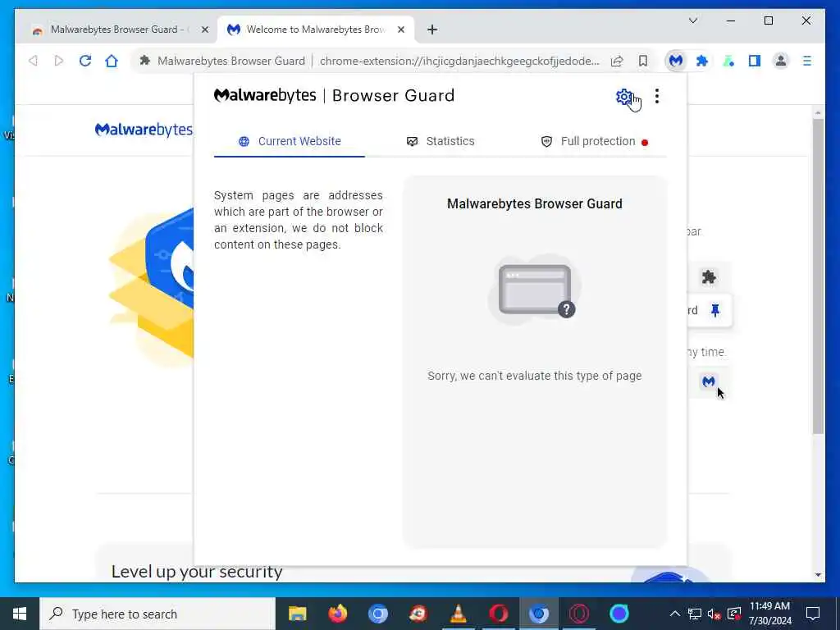Launch VLC media player from taskbar
Screen dimensions: 840x630
458,614
